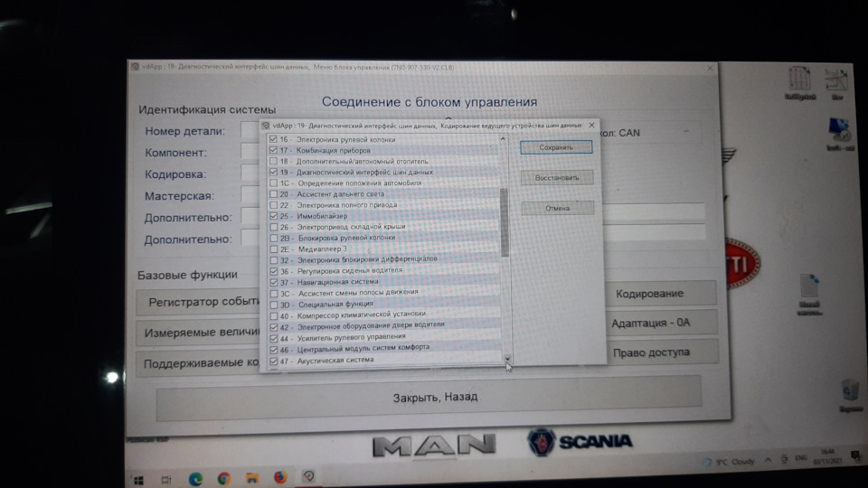Close the bus master coding dialog

591,125
